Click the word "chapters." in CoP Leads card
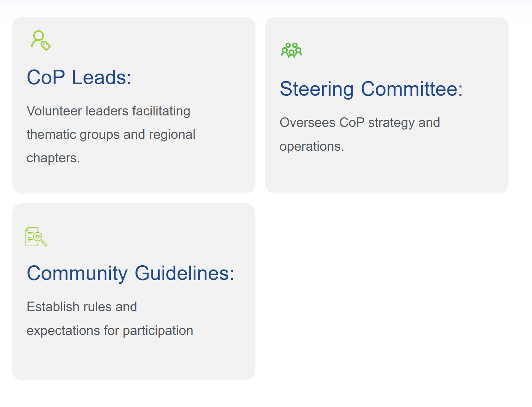 pyautogui.click(x=53, y=158)
